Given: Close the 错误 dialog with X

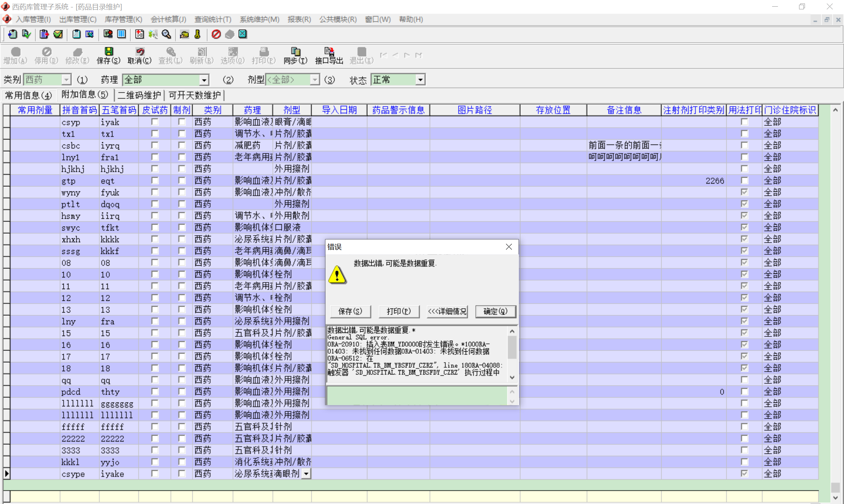Looking at the screenshot, I should pyautogui.click(x=509, y=247).
